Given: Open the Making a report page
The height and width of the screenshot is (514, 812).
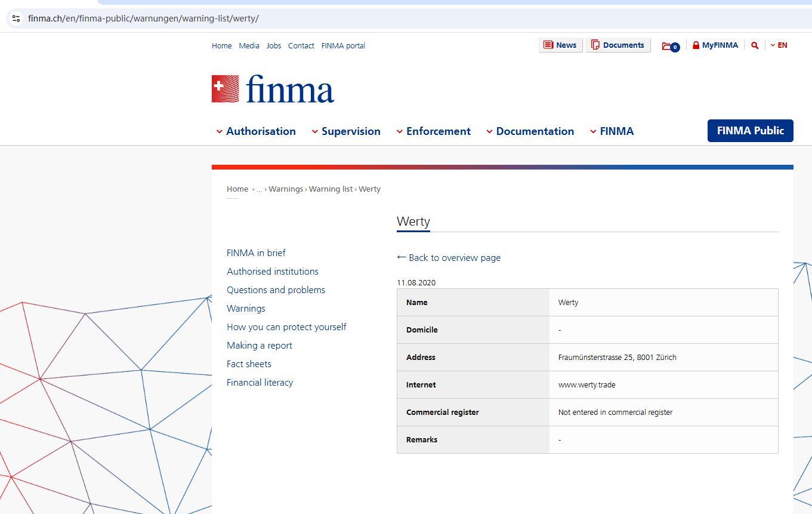Looking at the screenshot, I should [260, 346].
